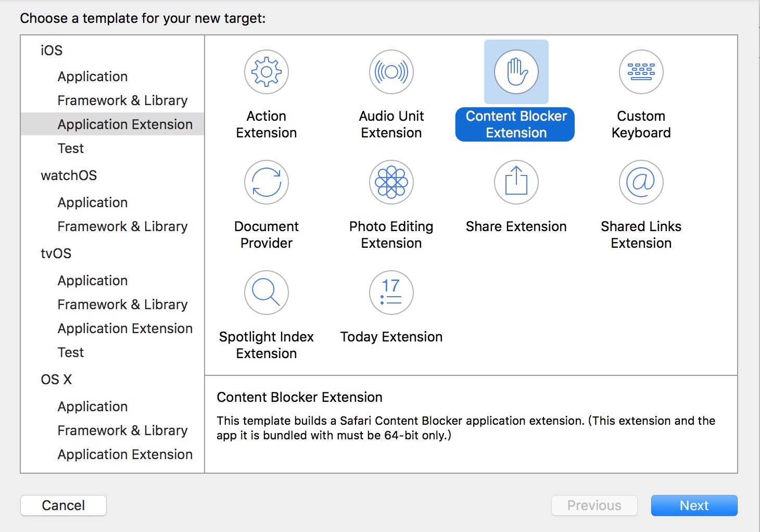The width and height of the screenshot is (760, 532).
Task: Click the Content Blocker Extension description heading
Action: tap(299, 397)
